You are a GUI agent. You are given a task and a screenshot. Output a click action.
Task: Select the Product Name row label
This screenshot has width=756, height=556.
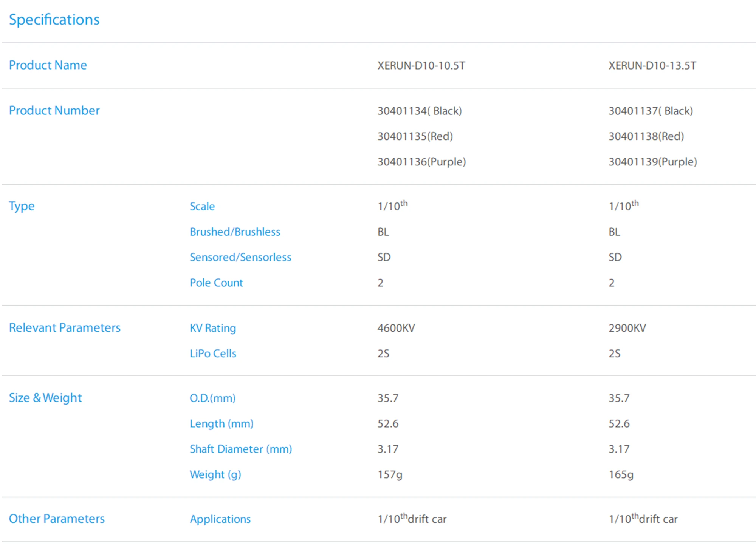[x=48, y=65]
